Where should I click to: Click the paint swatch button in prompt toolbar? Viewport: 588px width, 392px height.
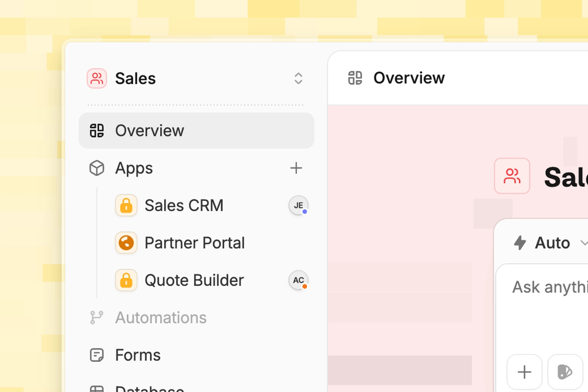[565, 372]
